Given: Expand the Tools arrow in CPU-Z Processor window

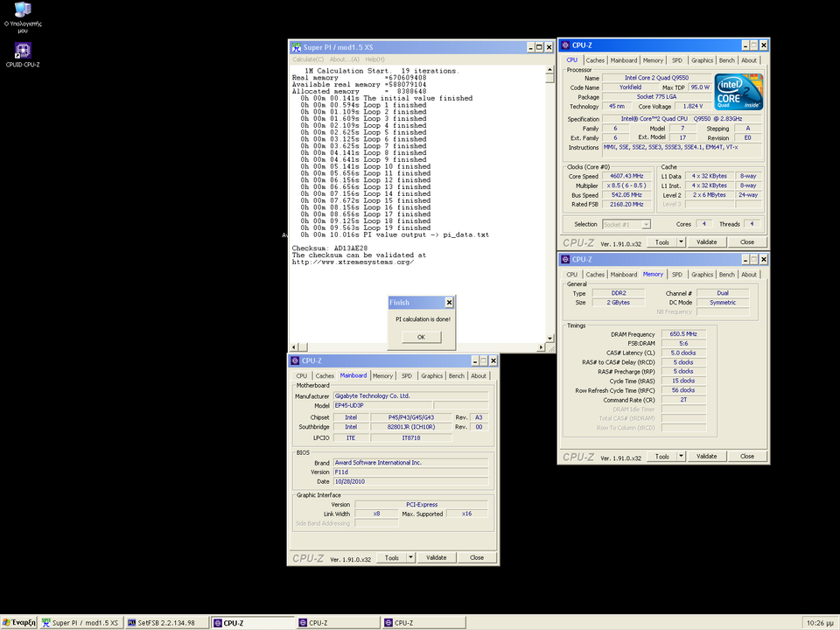Looking at the screenshot, I should [681, 242].
